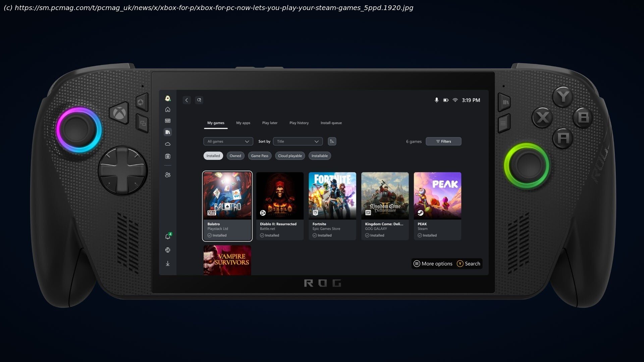Click the microphone status icon
644x362 pixels.
click(436, 100)
